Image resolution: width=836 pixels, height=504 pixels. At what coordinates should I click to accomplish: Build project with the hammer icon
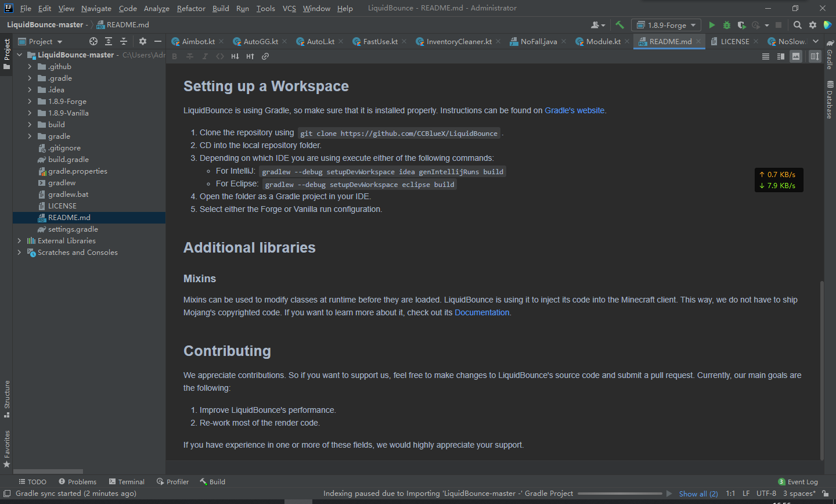point(619,25)
